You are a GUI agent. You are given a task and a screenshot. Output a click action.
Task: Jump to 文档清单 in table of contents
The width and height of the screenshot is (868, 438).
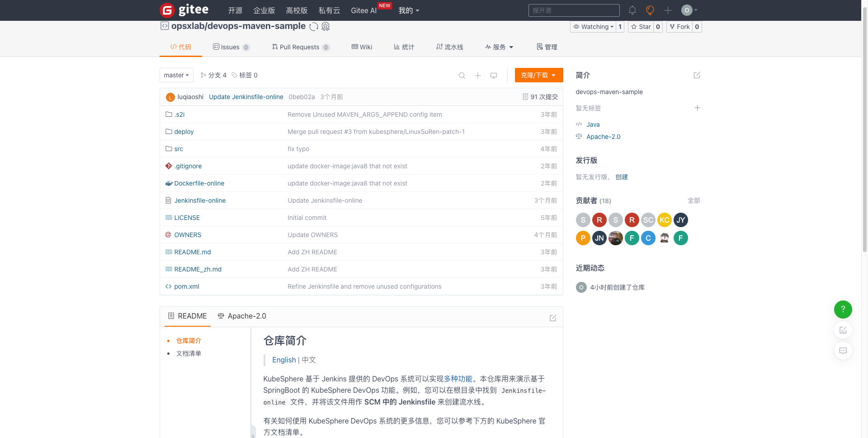point(189,353)
